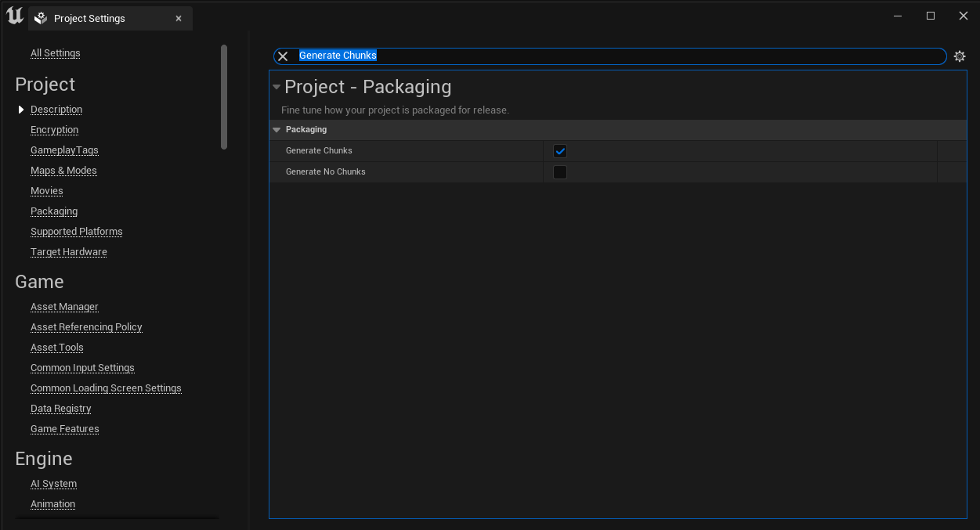The height and width of the screenshot is (530, 980).
Task: Open the Supported Platforms settings
Action: (x=76, y=231)
